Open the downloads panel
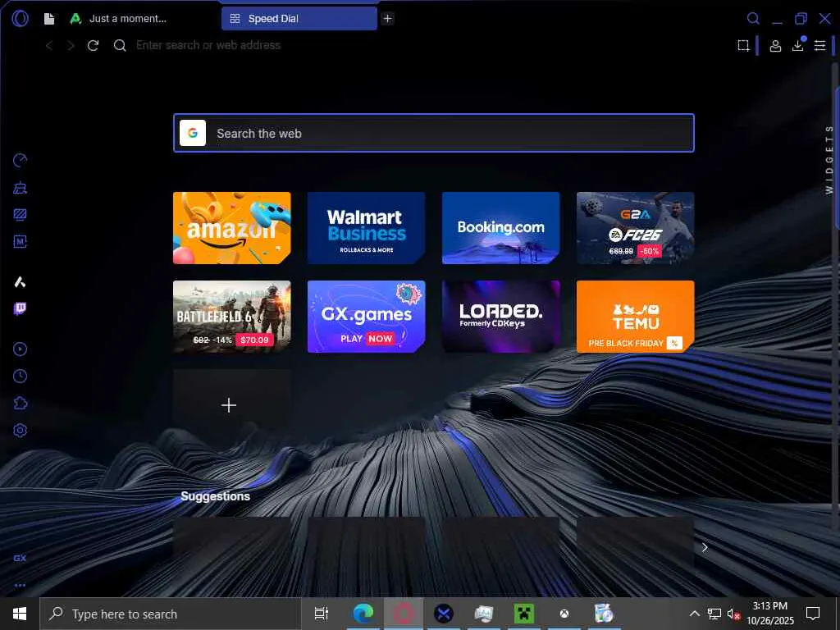840x630 pixels. coord(798,46)
